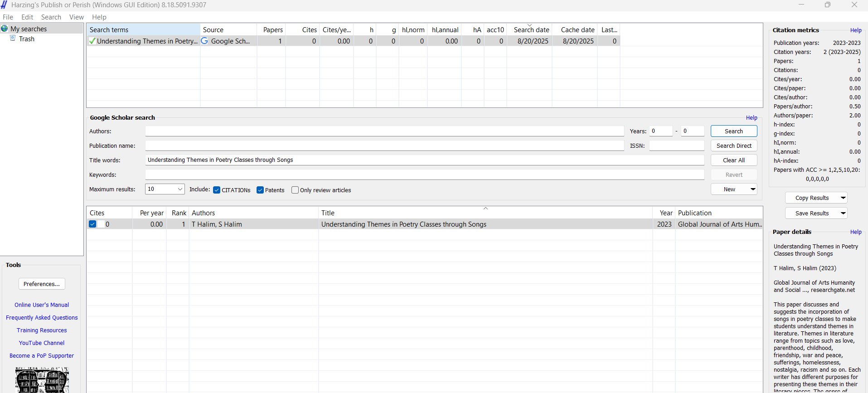Expand the Copy Results dropdown arrow

point(843,198)
